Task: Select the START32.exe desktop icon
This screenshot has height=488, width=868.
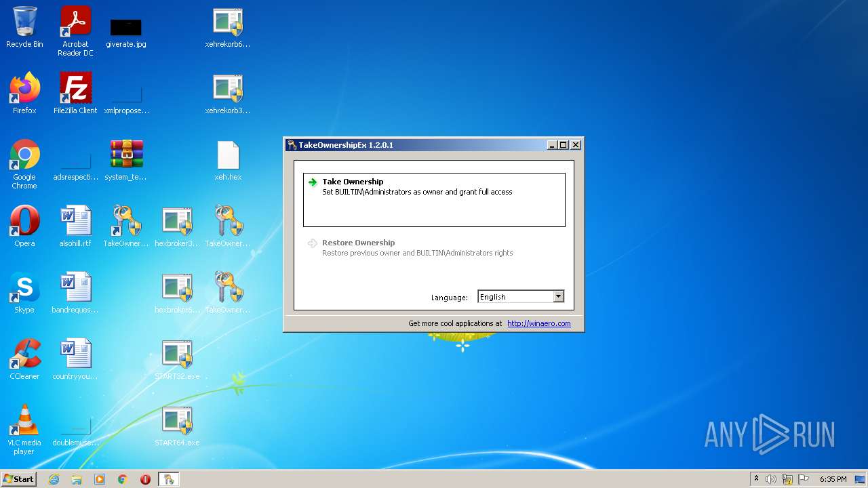Action: pos(177,359)
